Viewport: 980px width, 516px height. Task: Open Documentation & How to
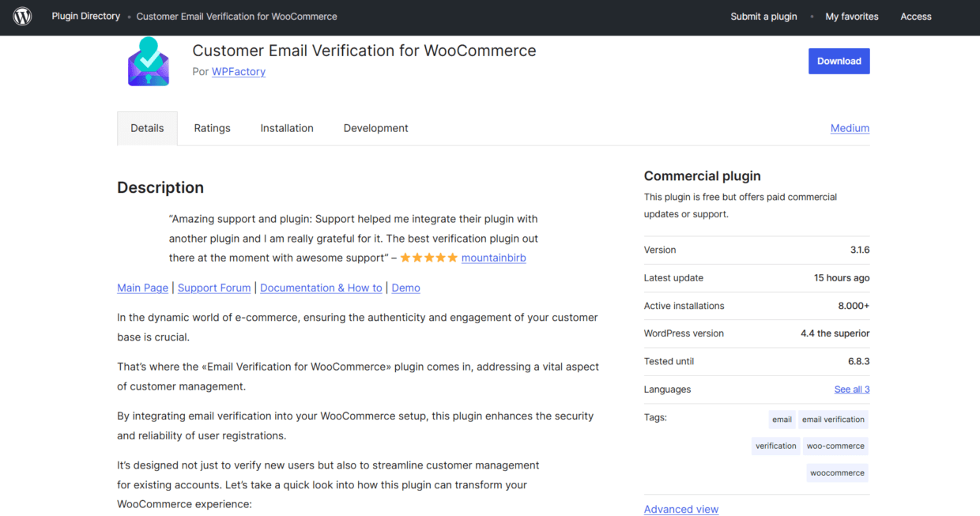pos(321,288)
